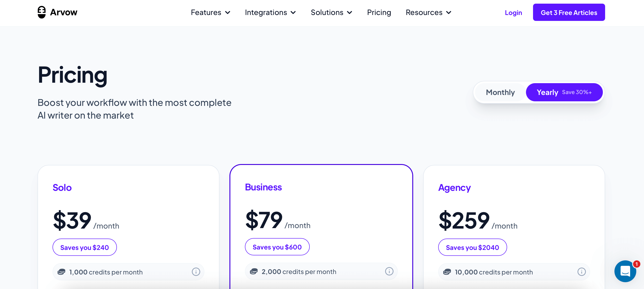Expand the Features menu
Image resolution: width=644 pixels, height=289 pixels.
coord(210,12)
